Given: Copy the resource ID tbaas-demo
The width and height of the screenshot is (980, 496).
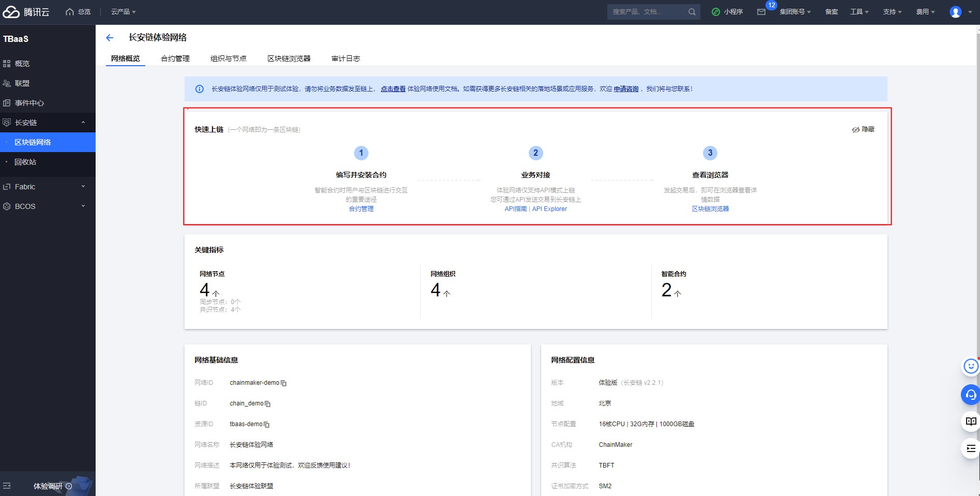Looking at the screenshot, I should (267, 425).
